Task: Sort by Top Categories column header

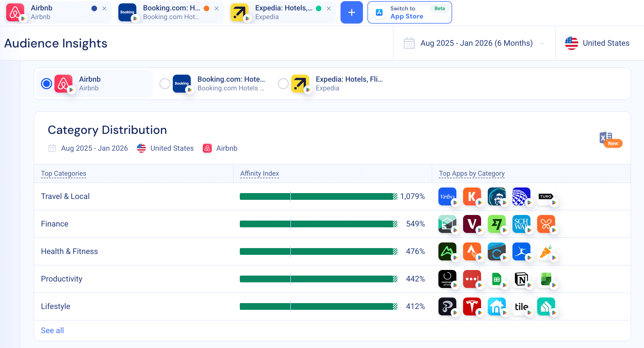Action: (x=64, y=173)
